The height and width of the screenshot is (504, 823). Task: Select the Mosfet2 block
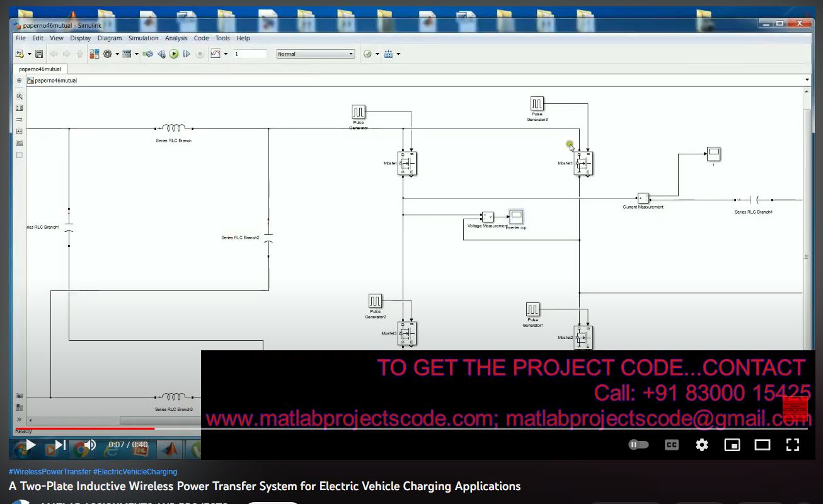[x=584, y=338]
